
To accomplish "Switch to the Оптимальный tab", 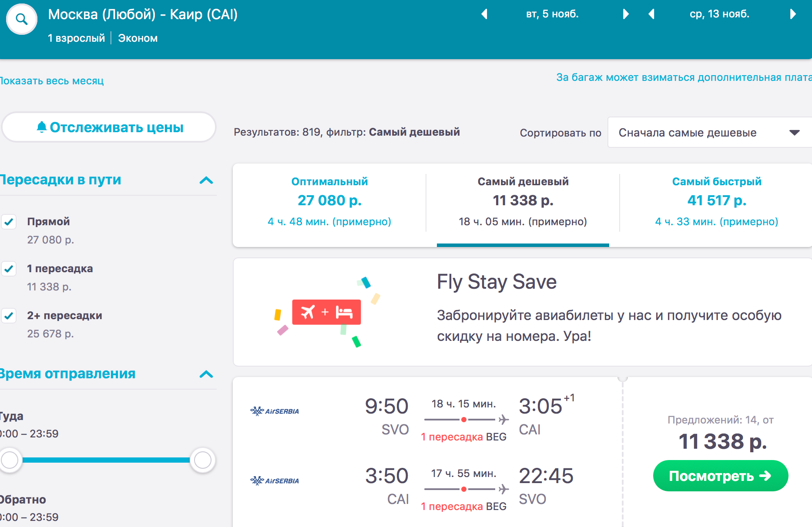I will [x=329, y=201].
